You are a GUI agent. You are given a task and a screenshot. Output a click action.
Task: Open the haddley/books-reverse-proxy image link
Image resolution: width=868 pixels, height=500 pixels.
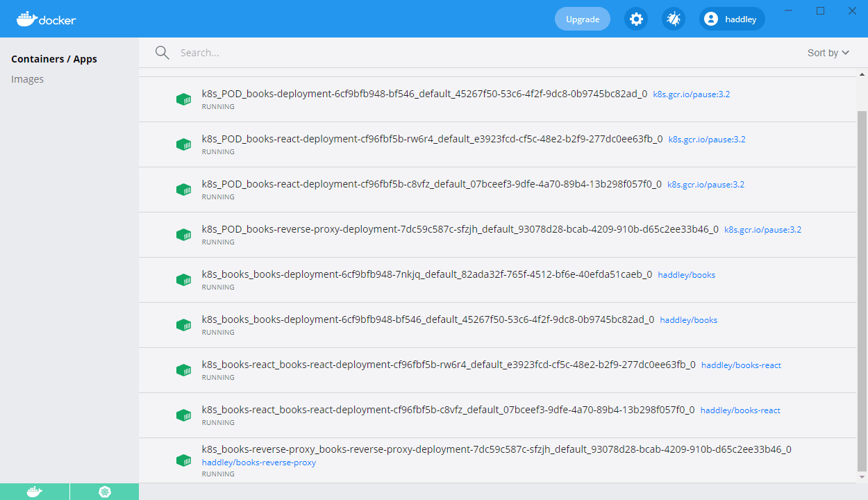[259, 462]
